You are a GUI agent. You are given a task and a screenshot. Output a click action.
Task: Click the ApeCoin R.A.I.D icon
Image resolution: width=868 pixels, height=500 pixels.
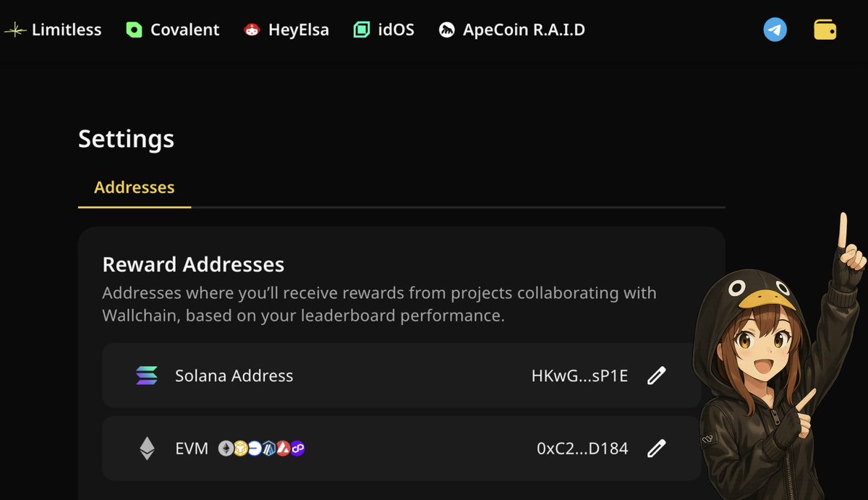point(446,29)
